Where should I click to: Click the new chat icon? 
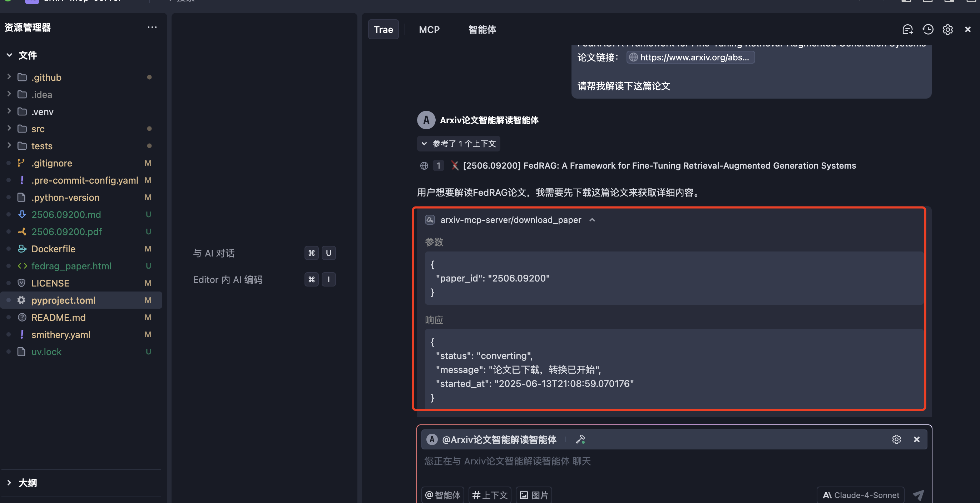tap(907, 30)
